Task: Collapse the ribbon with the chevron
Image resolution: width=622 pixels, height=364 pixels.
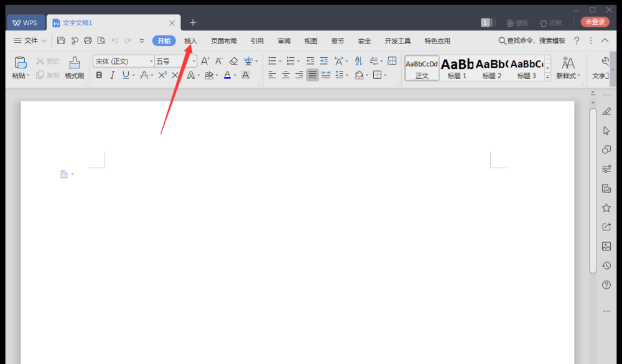Action: tap(605, 40)
